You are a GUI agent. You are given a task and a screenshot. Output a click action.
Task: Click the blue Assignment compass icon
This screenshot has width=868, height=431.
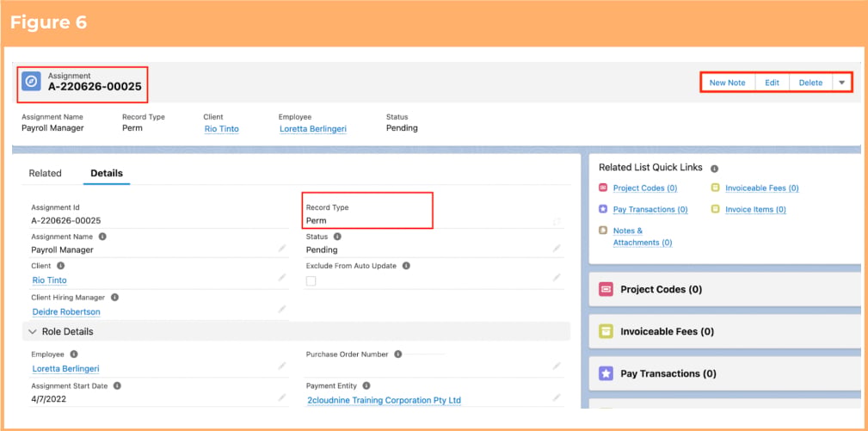pos(32,82)
